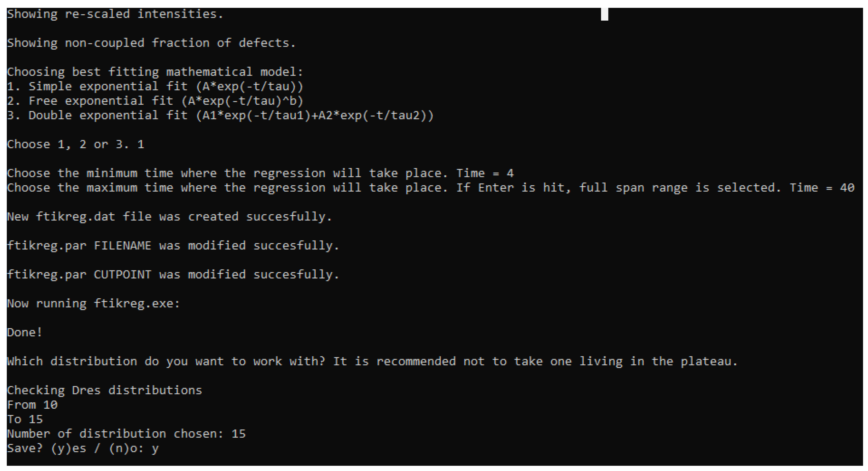
Task: Click the 'Done!' status text
Action: tap(25, 332)
